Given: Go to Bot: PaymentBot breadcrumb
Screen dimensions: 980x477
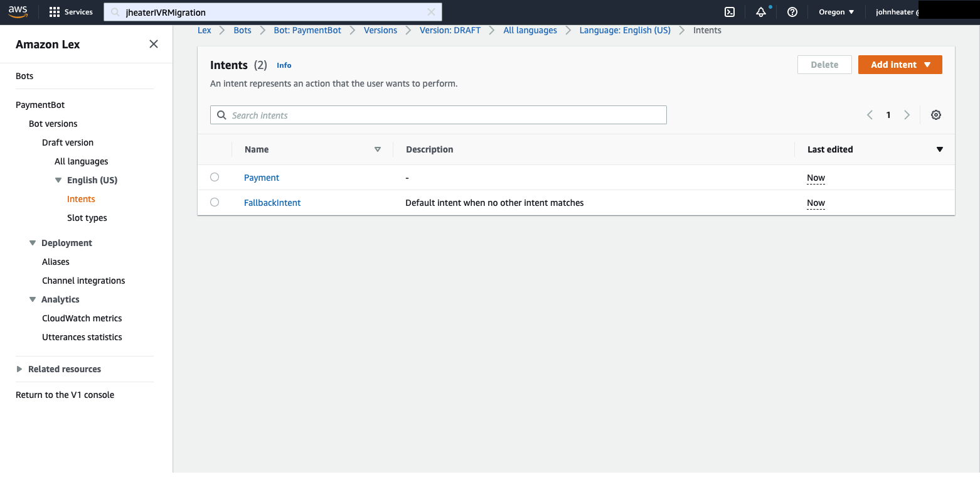Looking at the screenshot, I should [307, 30].
